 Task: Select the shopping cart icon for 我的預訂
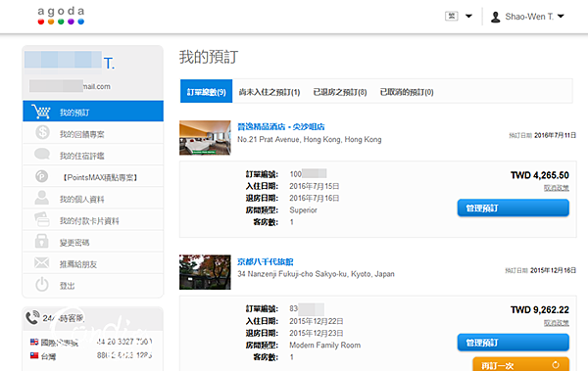tap(41, 112)
